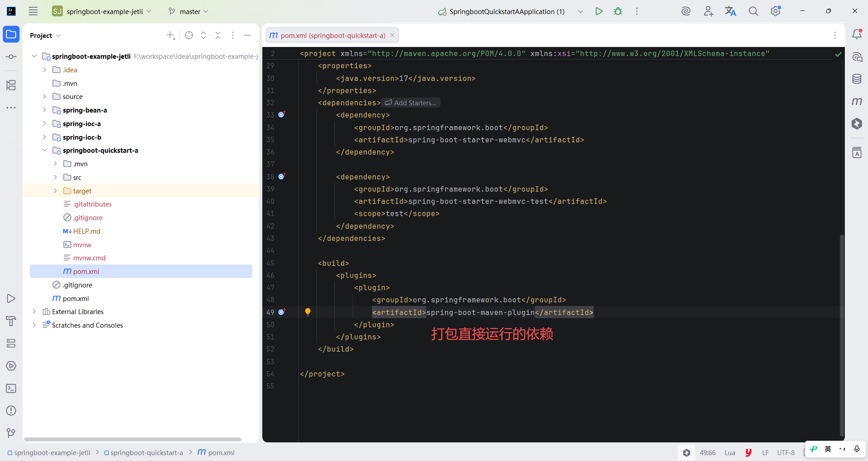Click the add new file plus icon

coord(170,35)
